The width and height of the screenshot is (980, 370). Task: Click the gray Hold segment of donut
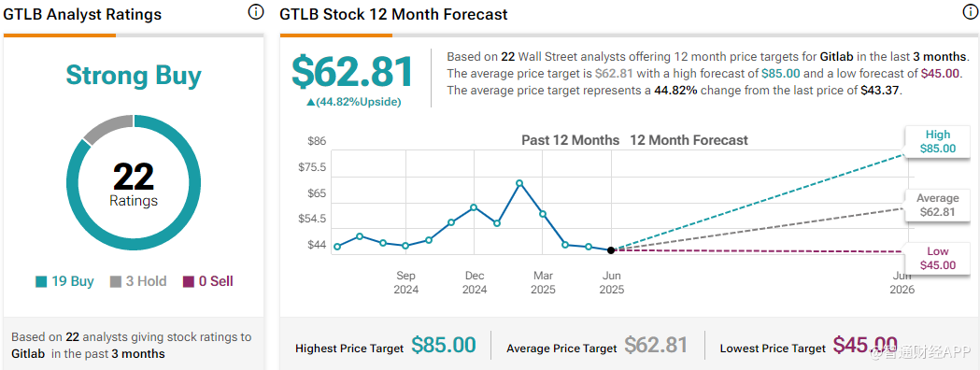[x=106, y=127]
